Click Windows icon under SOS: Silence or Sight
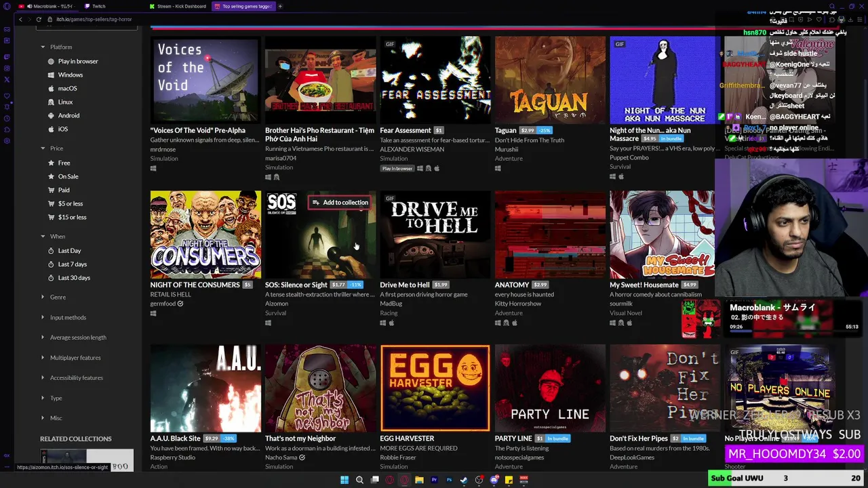This screenshot has height=488, width=868. (x=269, y=323)
